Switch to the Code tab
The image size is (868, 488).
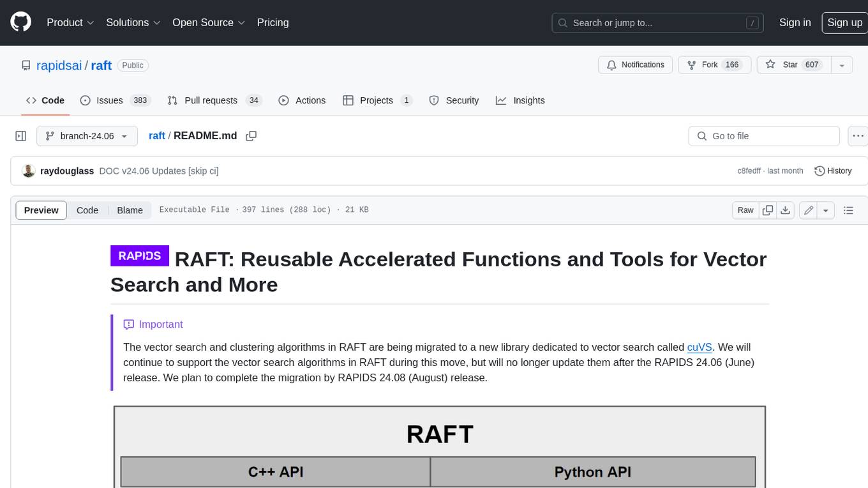45,100
